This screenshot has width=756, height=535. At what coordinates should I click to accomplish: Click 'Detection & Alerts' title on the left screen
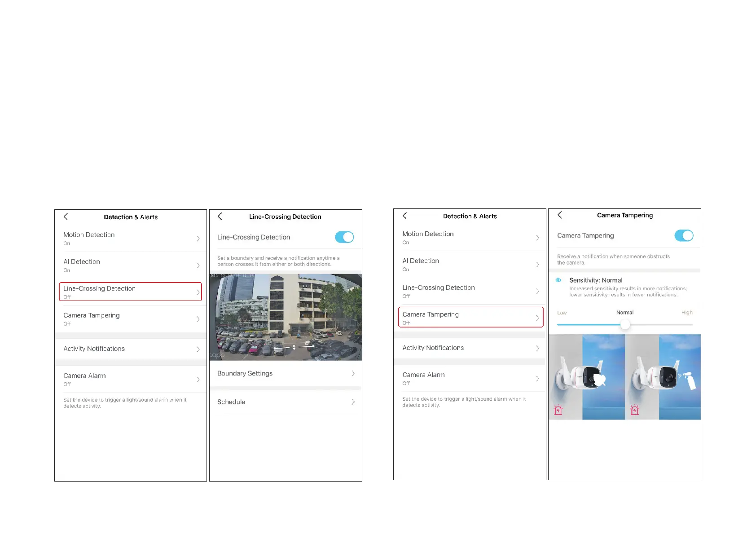pos(131,217)
